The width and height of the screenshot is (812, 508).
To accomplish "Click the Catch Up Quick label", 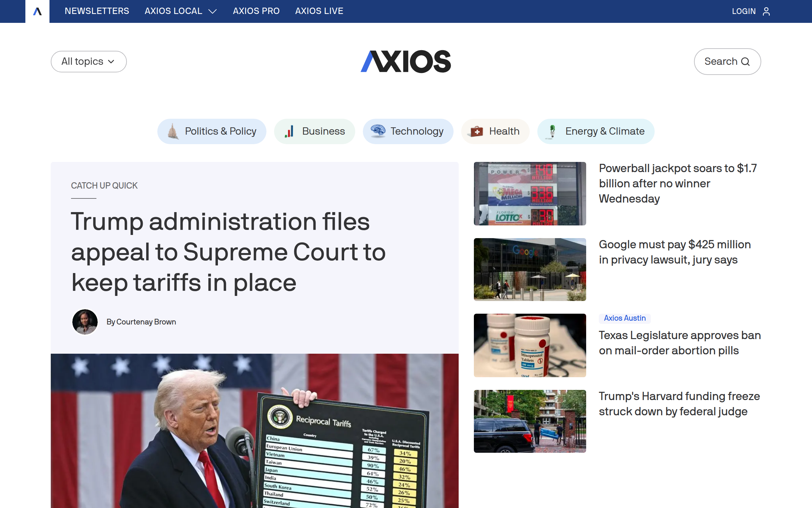I will [104, 185].
